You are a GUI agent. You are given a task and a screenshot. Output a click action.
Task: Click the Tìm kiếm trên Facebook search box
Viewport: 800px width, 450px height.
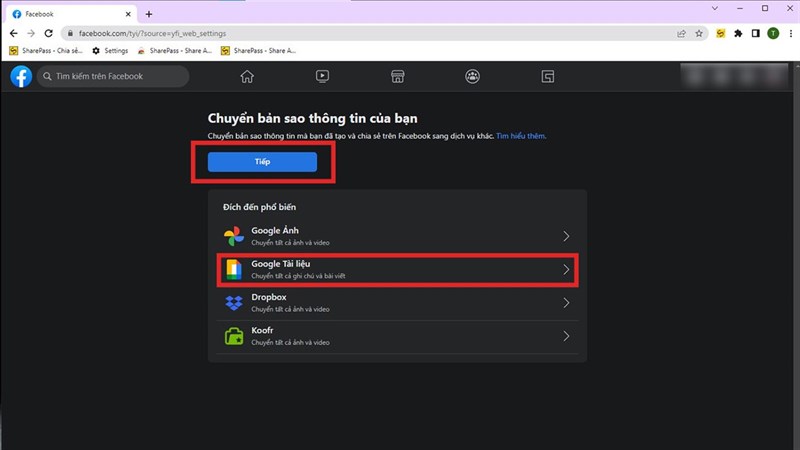113,77
